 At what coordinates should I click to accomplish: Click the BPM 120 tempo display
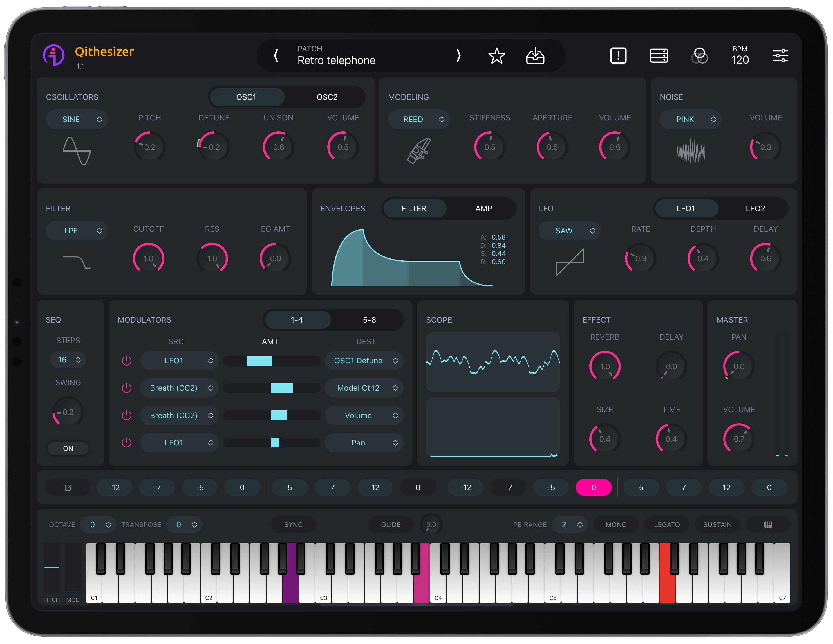coord(740,56)
